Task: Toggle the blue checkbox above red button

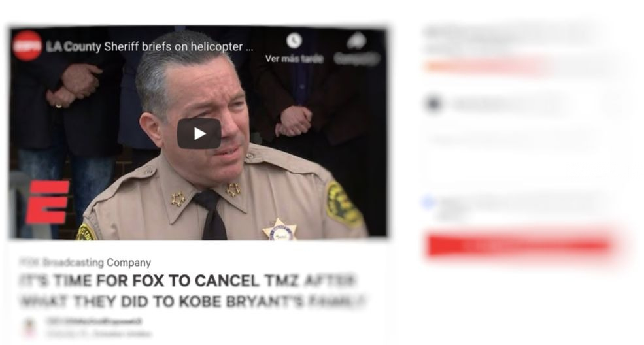Action: tap(428, 203)
